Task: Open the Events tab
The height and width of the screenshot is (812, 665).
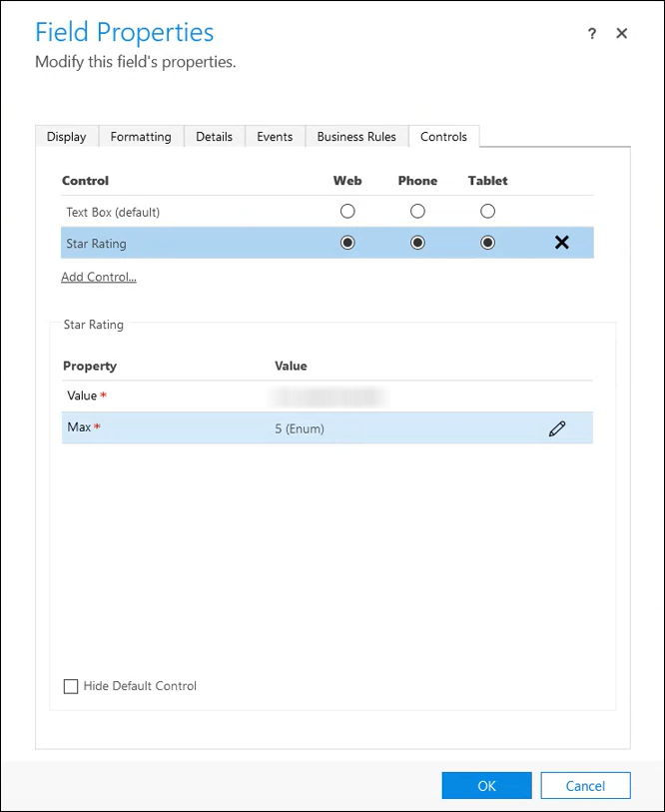Action: click(275, 137)
